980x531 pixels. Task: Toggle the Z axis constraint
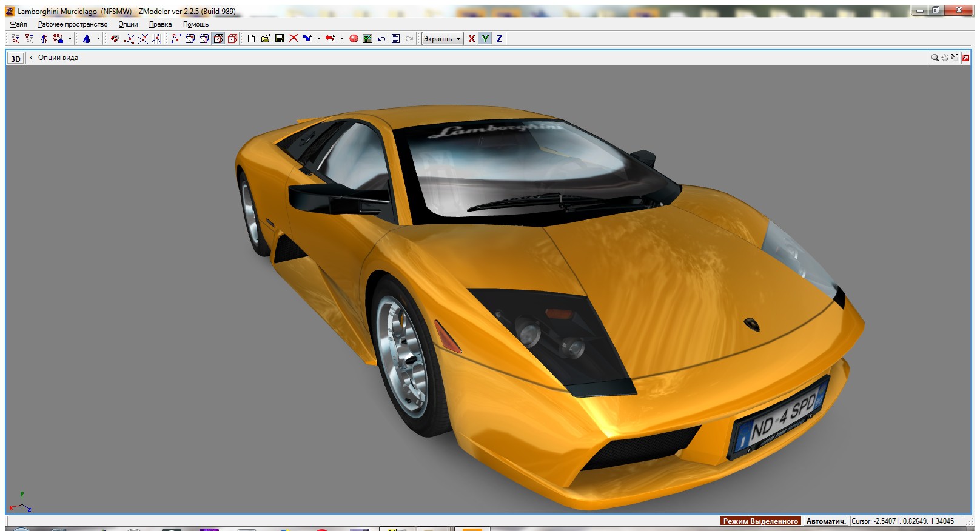click(x=499, y=38)
